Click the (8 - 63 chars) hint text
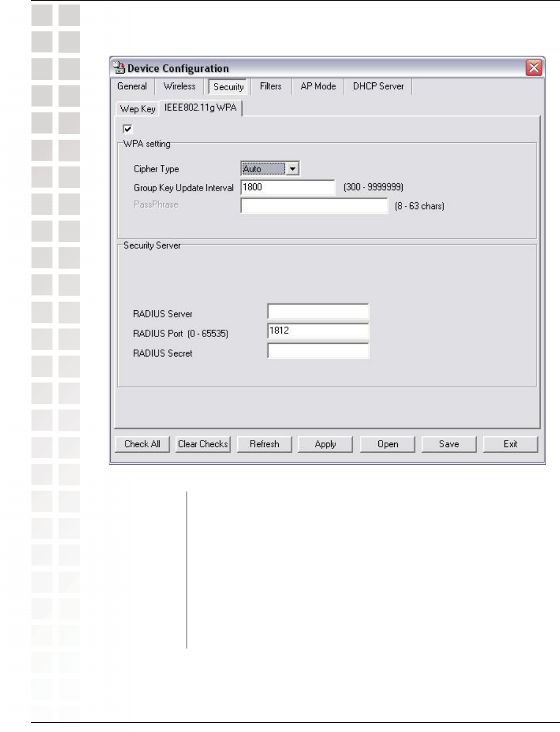The height and width of the screenshot is (732, 560). click(419, 206)
